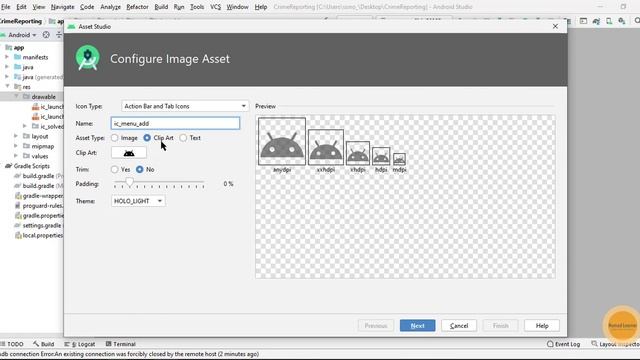This screenshot has height=360, width=640.
Task: Collapse the res folder
Action: [7, 87]
